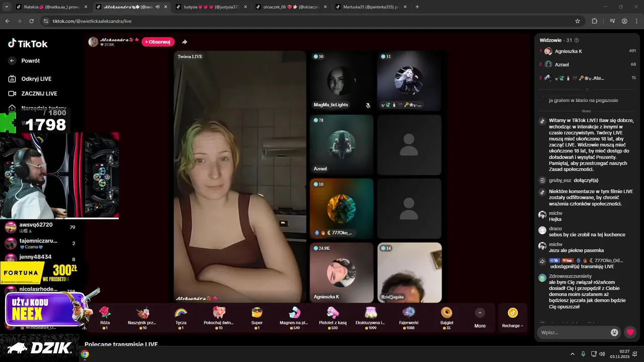
Task: Open the Chrome profile icon
Action: [x=624, y=21]
